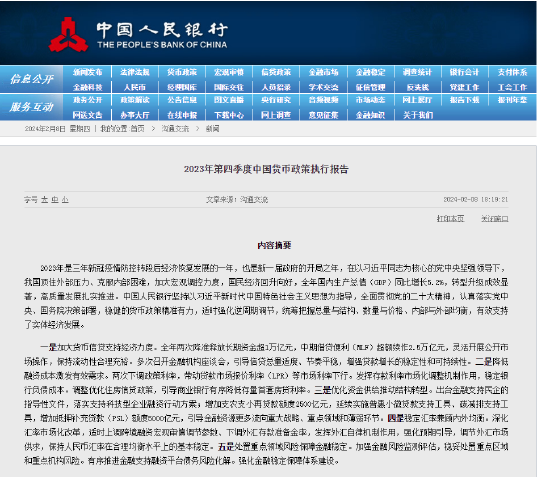Screen dimensions: 550x477
Task: Select 报刊年鉴 menu item
Action: pos(512,100)
